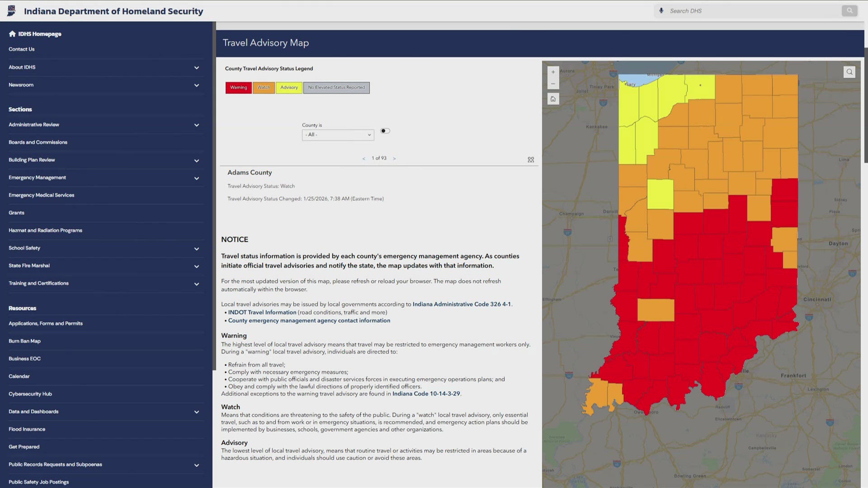Click the home extent icon on the map
This screenshot has height=488, width=868.
click(553, 99)
